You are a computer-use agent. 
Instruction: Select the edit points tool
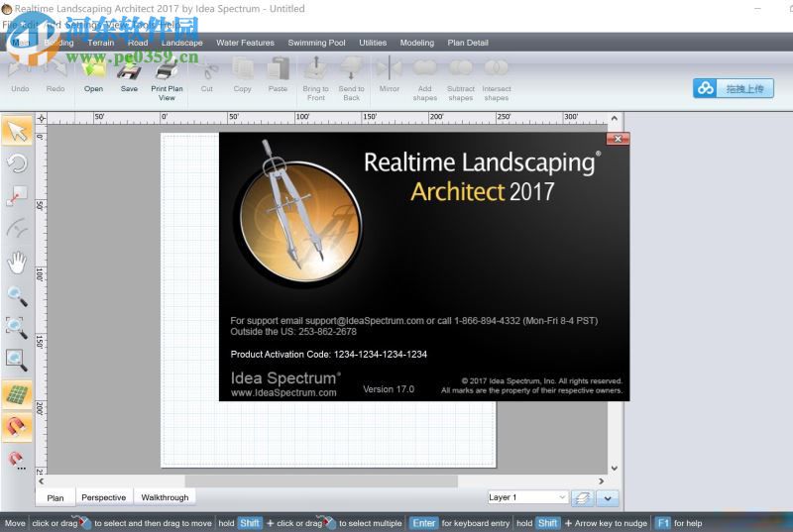[x=17, y=196]
